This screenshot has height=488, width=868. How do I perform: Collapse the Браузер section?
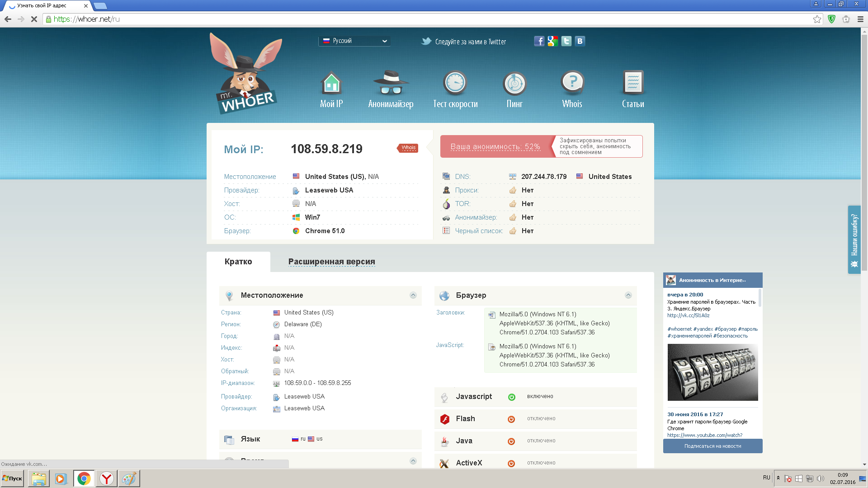coord(628,295)
